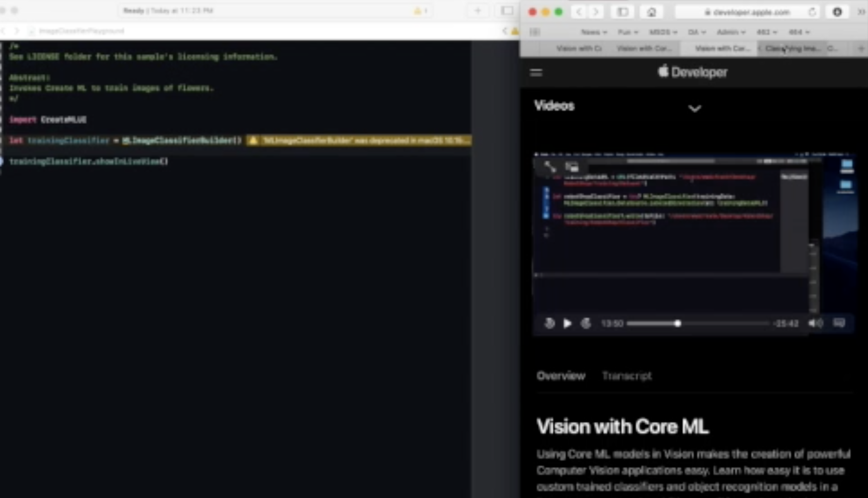This screenshot has height=498, width=868.
Task: Reload the developer.apple.com page
Action: [812, 12]
